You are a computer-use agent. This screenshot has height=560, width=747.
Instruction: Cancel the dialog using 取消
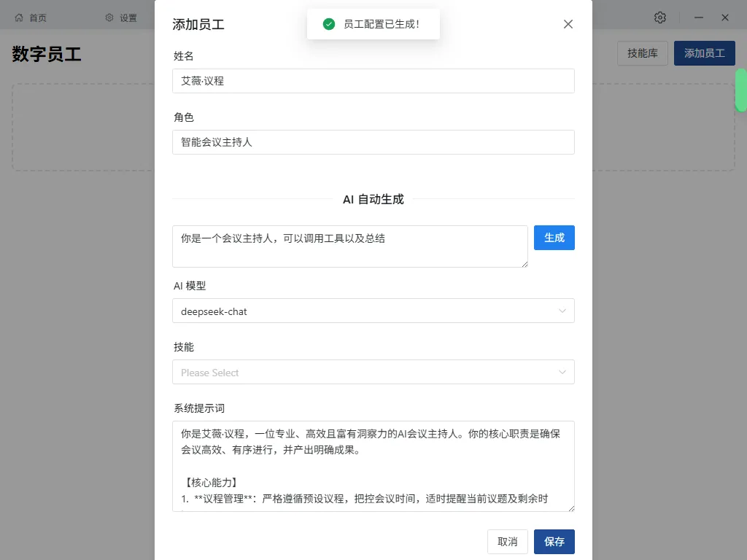[x=507, y=542]
